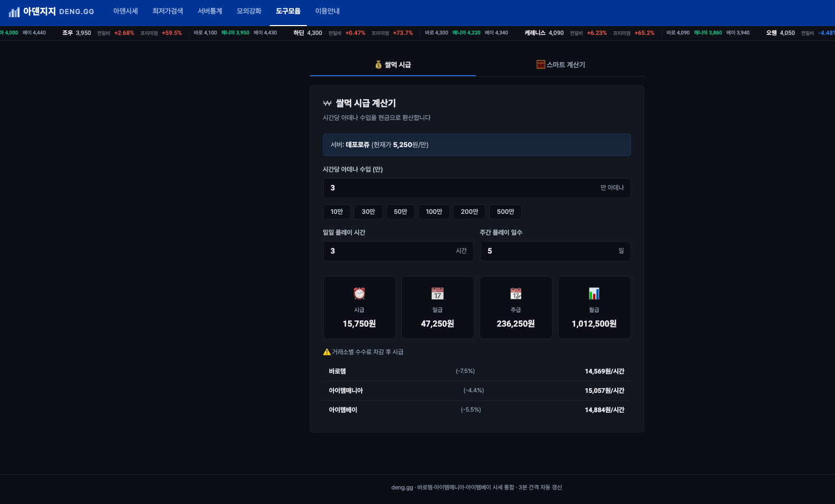The width and height of the screenshot is (835, 504).
Task: Click the footer text starting with deng.gg
Action: click(x=476, y=487)
